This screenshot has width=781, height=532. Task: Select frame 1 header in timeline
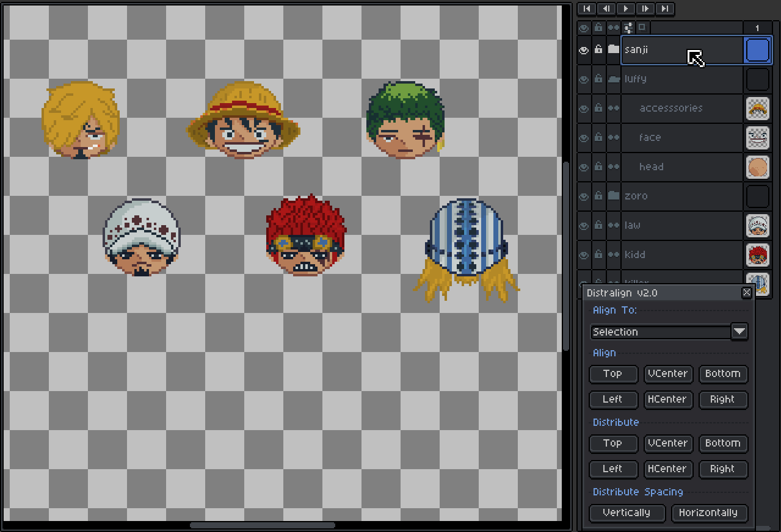[x=758, y=27]
